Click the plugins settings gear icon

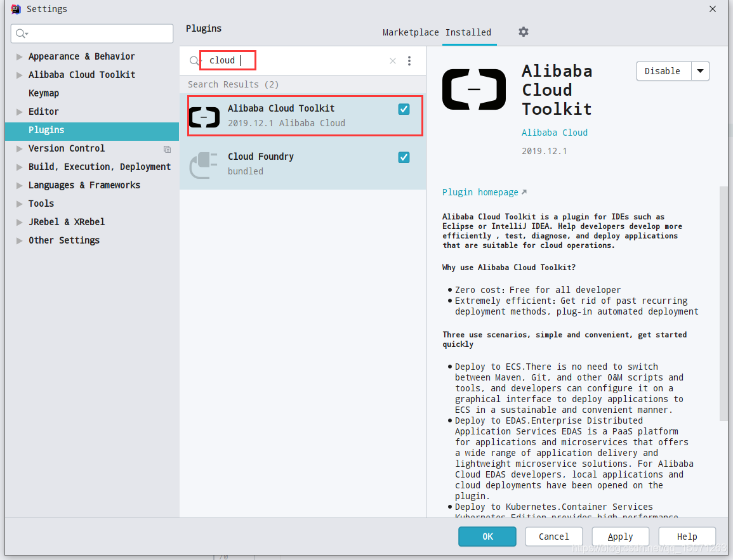point(524,32)
